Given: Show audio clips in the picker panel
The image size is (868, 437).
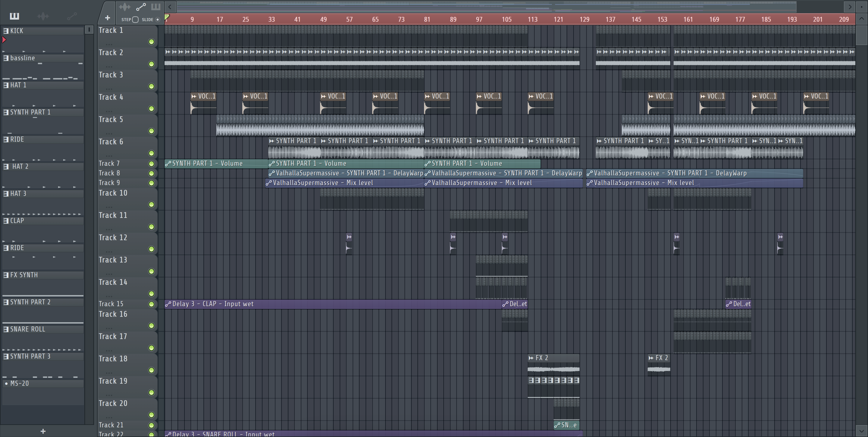Looking at the screenshot, I should (x=43, y=16).
